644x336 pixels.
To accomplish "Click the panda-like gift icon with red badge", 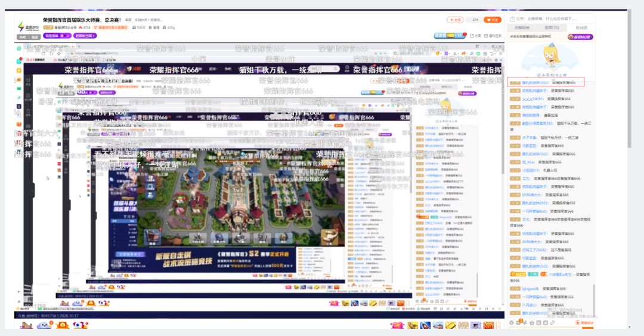I will (81, 325).
